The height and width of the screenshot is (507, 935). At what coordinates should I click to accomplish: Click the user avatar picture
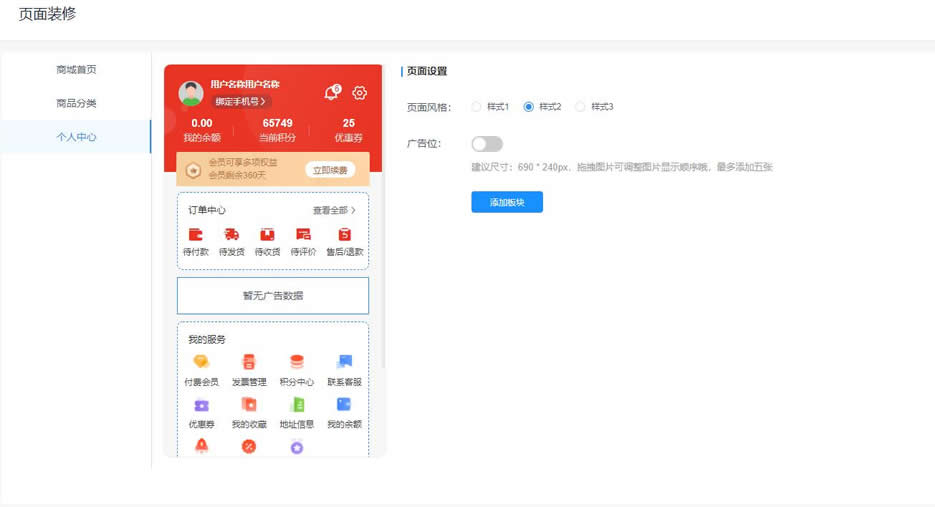pos(191,94)
